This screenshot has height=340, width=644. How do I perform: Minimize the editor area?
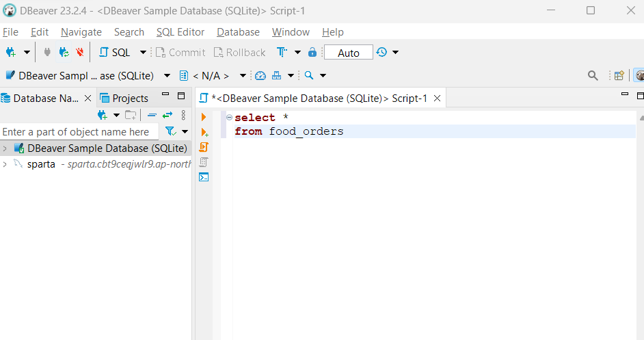point(625,94)
